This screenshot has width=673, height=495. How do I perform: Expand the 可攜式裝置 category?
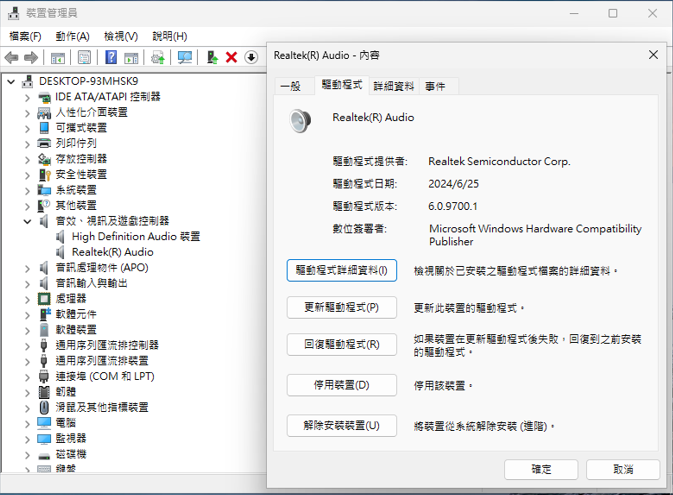pyautogui.click(x=27, y=128)
